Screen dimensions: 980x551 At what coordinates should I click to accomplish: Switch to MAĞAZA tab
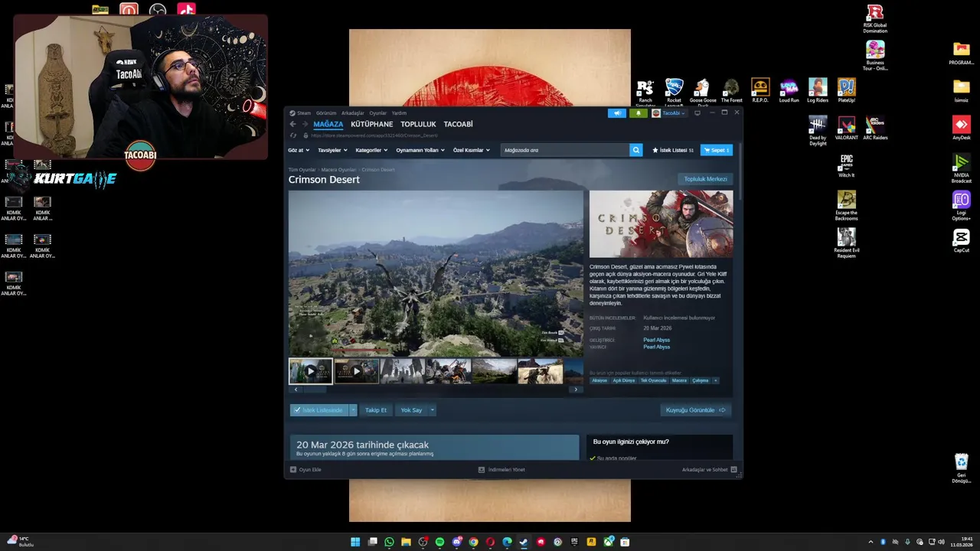point(328,124)
